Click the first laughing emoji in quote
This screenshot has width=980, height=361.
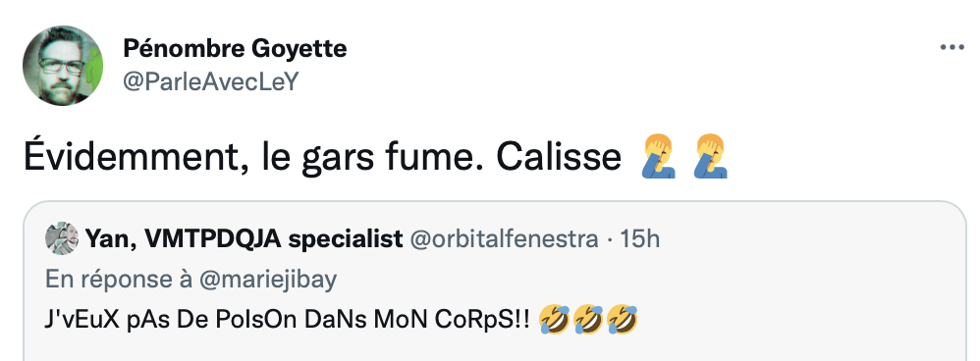[554, 319]
